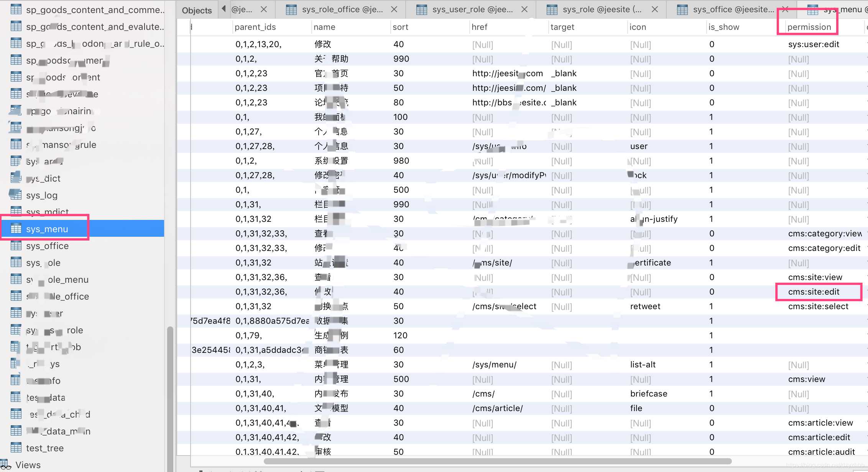Close the sys_role @jeesite tab
The width and height of the screenshot is (868, 472).
[655, 9]
